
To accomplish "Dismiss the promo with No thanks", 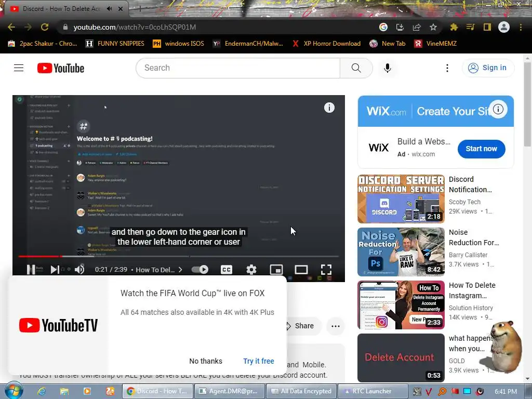I will tap(206, 361).
